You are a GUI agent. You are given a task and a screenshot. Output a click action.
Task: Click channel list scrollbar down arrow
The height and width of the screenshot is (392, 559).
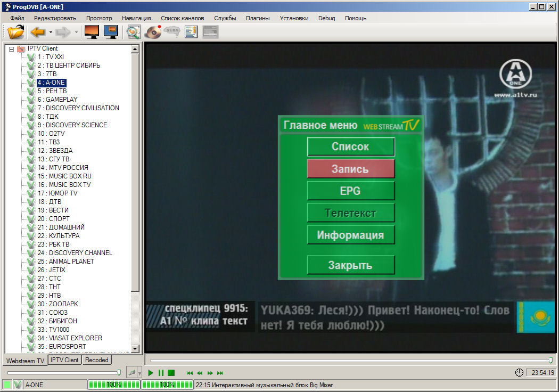coord(135,348)
